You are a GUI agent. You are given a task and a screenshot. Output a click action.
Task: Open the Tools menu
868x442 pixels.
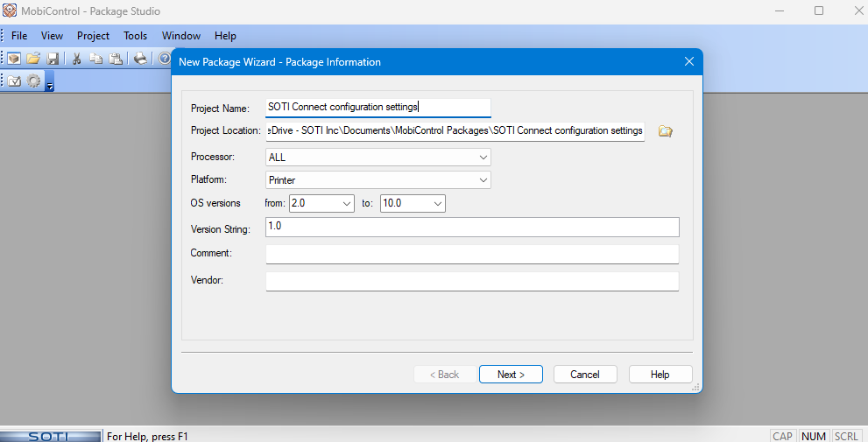(x=135, y=36)
